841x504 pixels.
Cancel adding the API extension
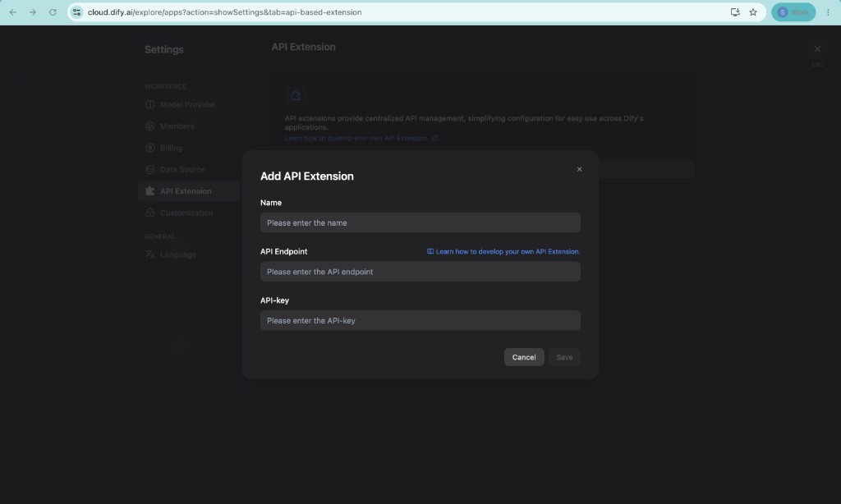[524, 357]
